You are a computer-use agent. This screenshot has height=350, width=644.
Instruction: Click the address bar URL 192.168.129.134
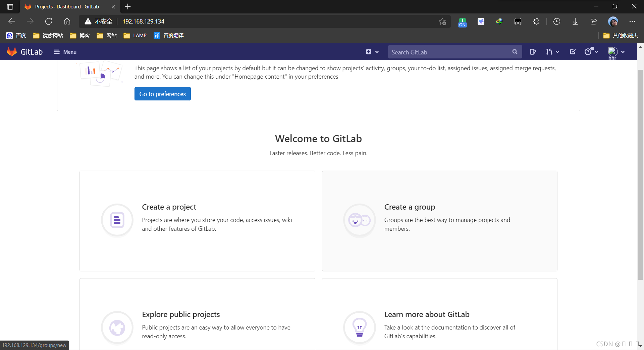pyautogui.click(x=143, y=21)
